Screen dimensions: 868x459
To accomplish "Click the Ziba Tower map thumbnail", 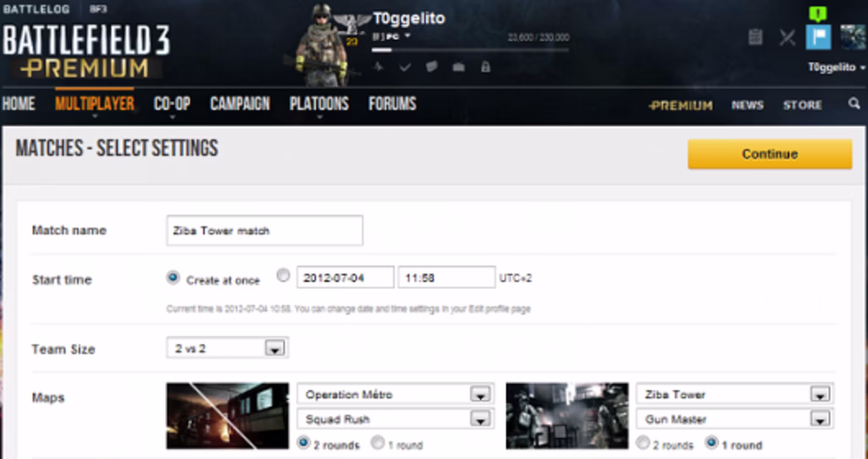I will 567,416.
